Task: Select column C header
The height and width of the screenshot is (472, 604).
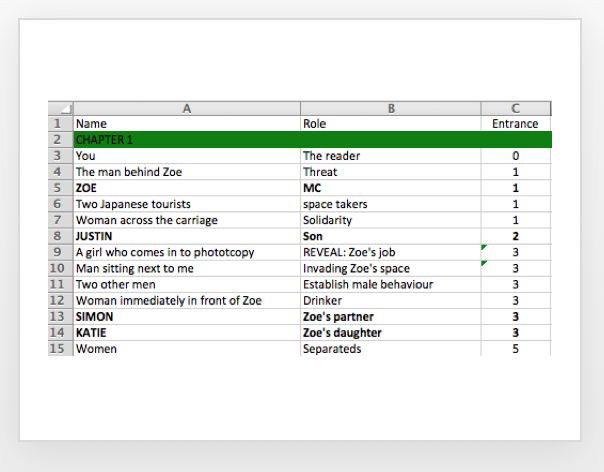Action: [x=516, y=108]
